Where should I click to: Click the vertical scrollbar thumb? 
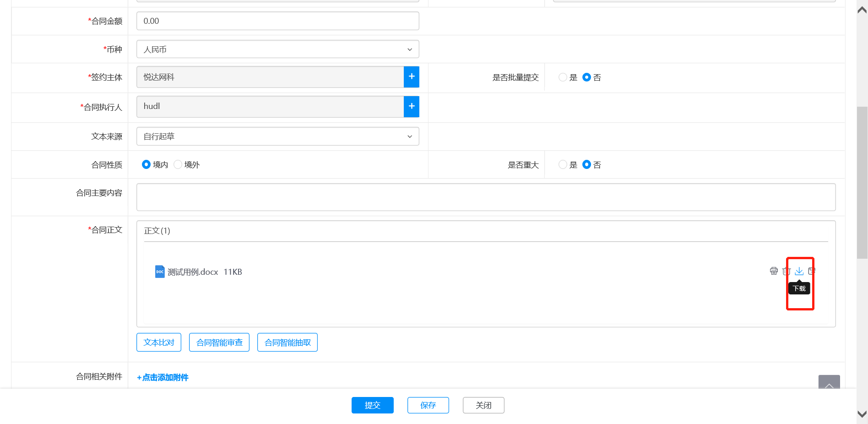pyautogui.click(x=862, y=183)
